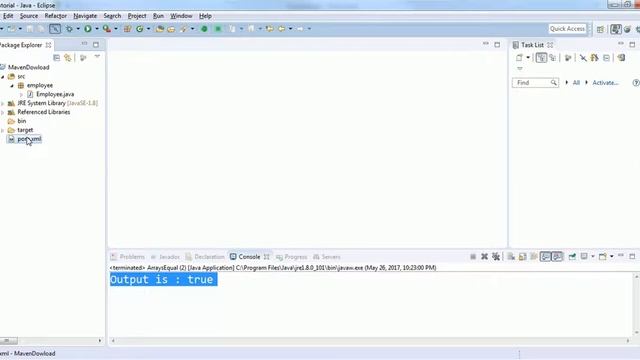Image resolution: width=640 pixels, height=360 pixels.
Task: Click the Quick Access search field
Action: point(567,29)
